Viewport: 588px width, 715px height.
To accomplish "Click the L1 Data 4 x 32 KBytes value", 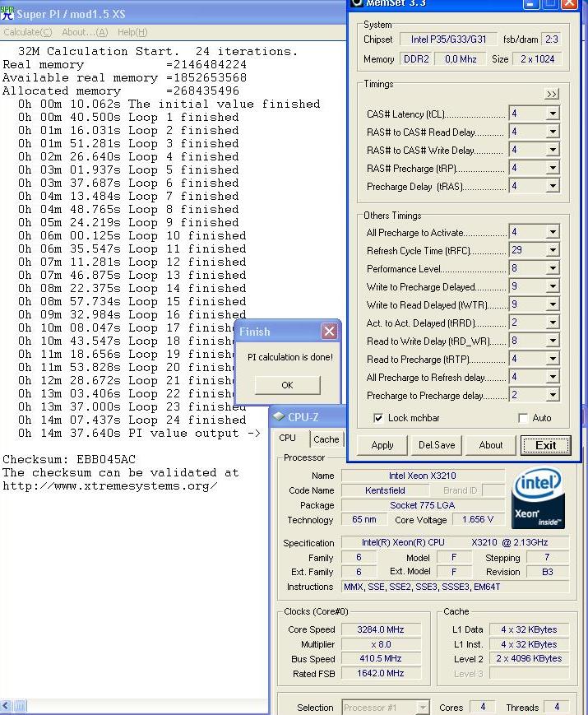I will [x=529, y=629].
